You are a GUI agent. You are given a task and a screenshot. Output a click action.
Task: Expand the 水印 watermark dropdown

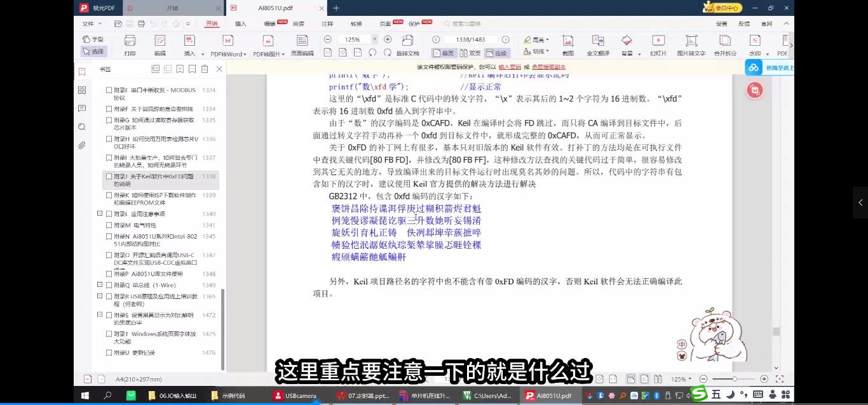(766, 53)
